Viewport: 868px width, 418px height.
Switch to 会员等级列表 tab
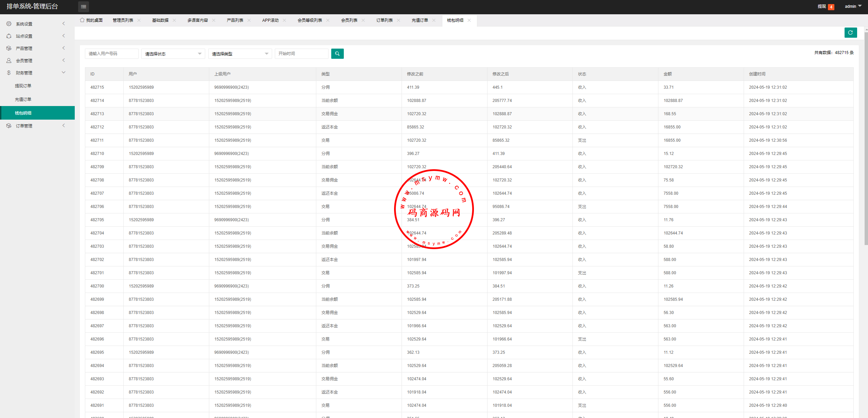pyautogui.click(x=310, y=20)
